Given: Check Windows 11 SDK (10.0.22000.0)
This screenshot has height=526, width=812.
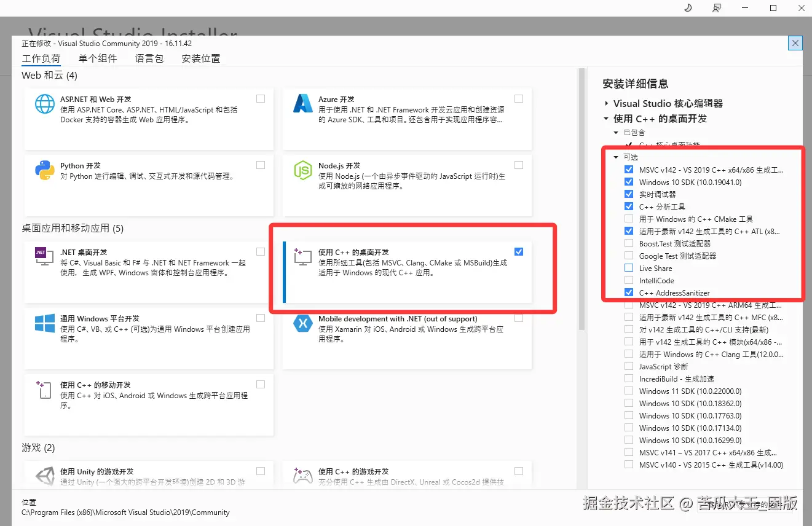Looking at the screenshot, I should (629, 391).
